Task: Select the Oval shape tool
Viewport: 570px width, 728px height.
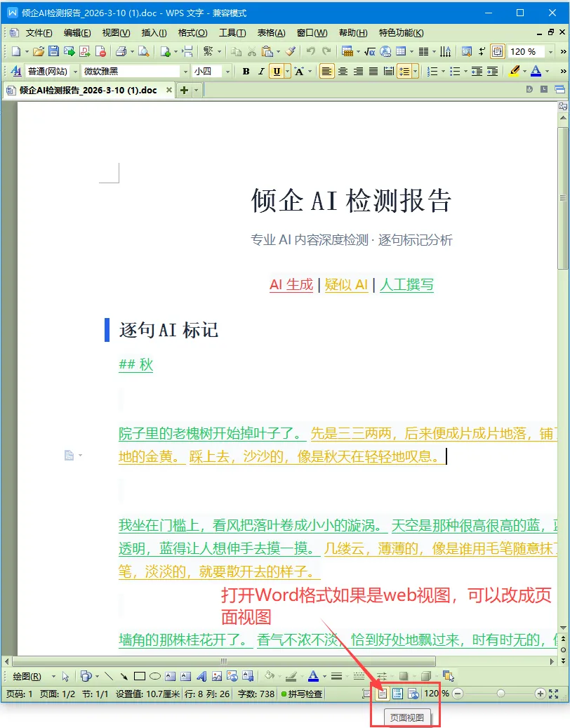Action: click(x=156, y=677)
